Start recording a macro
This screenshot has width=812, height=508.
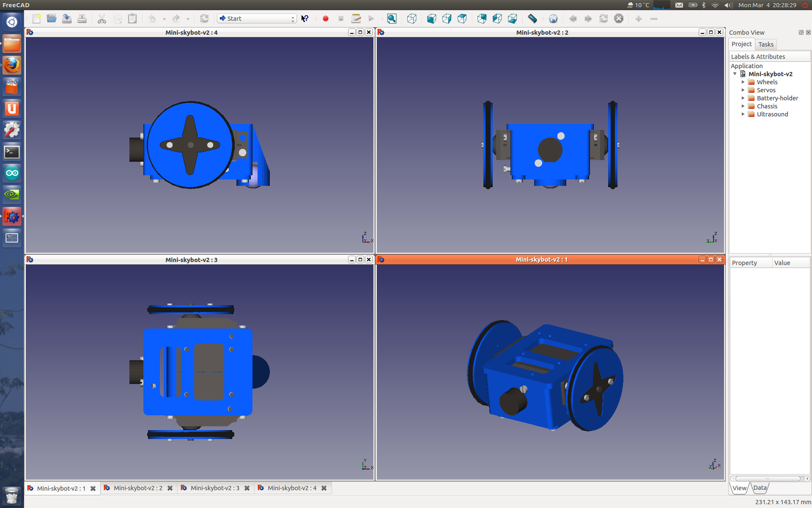(x=326, y=19)
